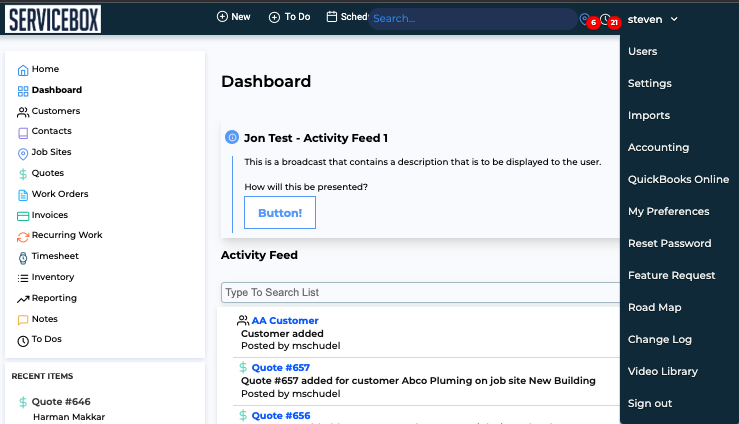Click the Quotes dollar icon in sidebar
739x424 pixels.
(23, 174)
